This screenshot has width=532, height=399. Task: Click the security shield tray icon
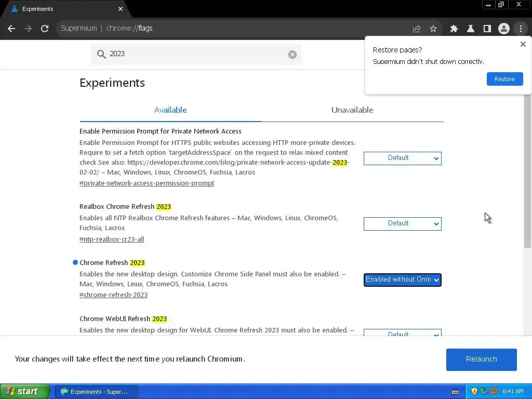[474, 392]
